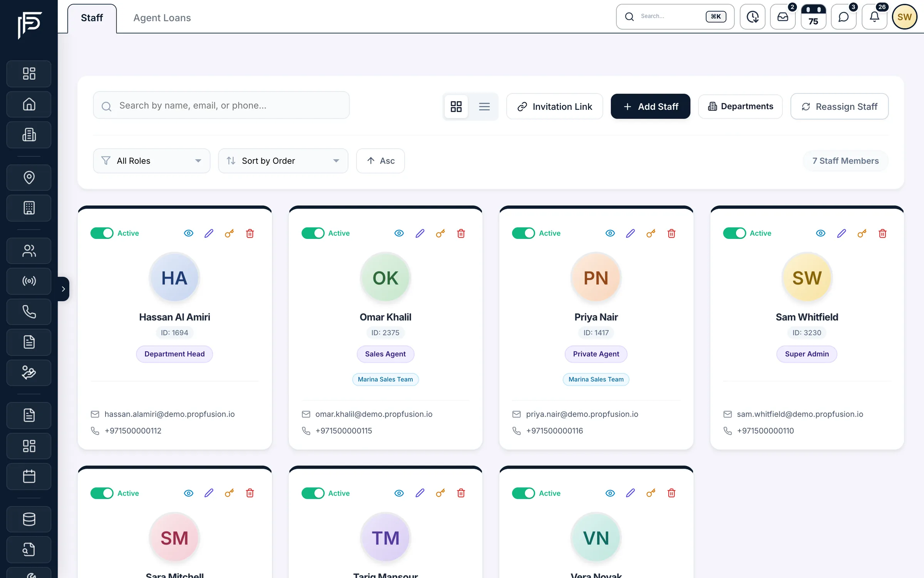Screen dimensions: 924x578
Task: Open the SW user profile avatar
Action: tap(905, 17)
